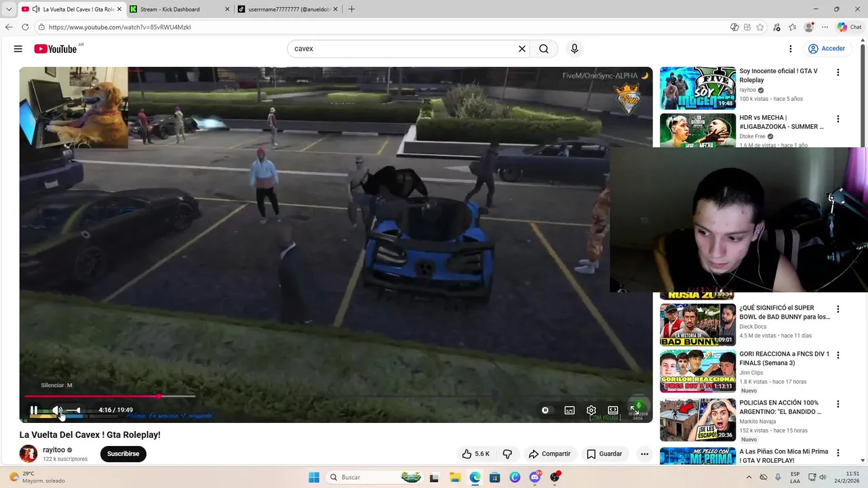Share the video via Compartir
Screen dimensions: 868x488
coord(549,454)
